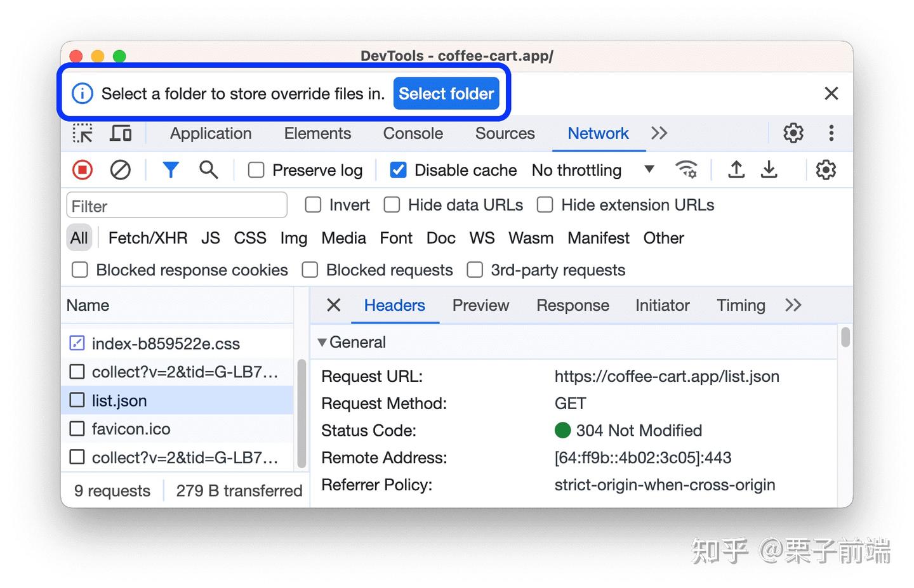Switch to the Preview detail tab
This screenshot has width=914, height=588.
click(x=480, y=305)
